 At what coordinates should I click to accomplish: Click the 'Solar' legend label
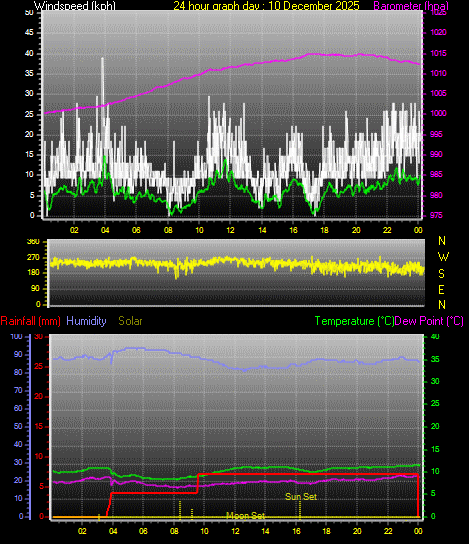130,321
